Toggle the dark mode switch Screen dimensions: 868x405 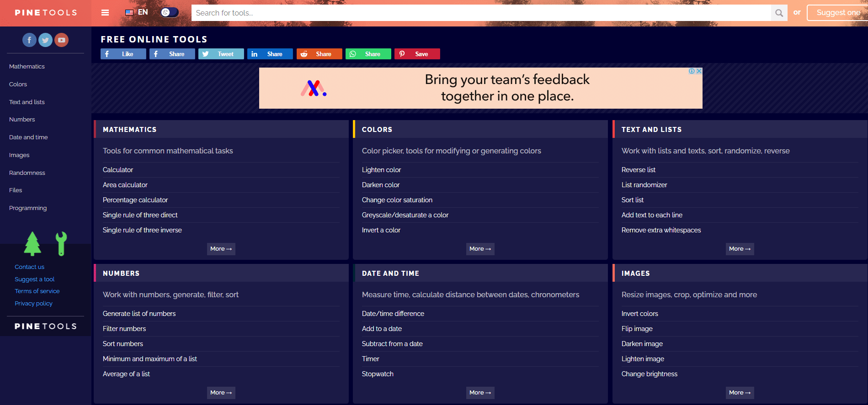[x=170, y=12]
